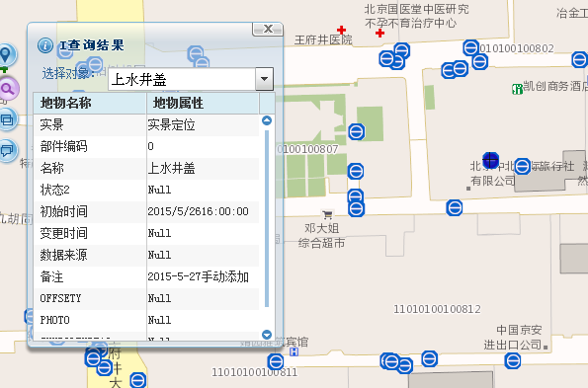This screenshot has width=588, height=388.
Task: Click the info icon in query results title
Action: [x=45, y=45]
